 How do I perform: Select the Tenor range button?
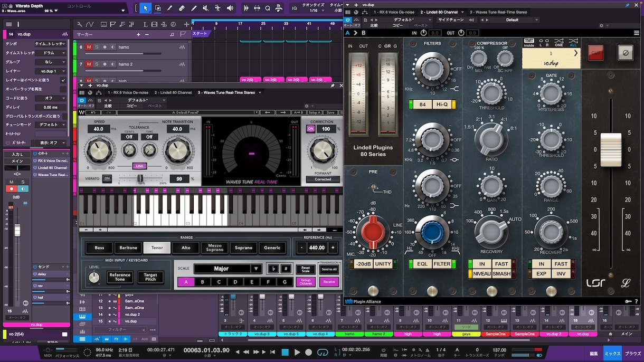pyautogui.click(x=157, y=247)
